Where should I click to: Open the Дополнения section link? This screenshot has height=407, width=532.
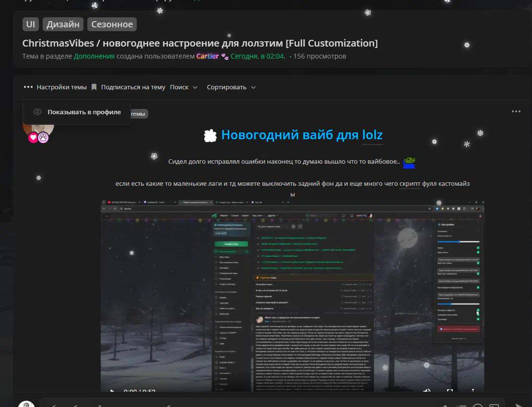point(94,57)
